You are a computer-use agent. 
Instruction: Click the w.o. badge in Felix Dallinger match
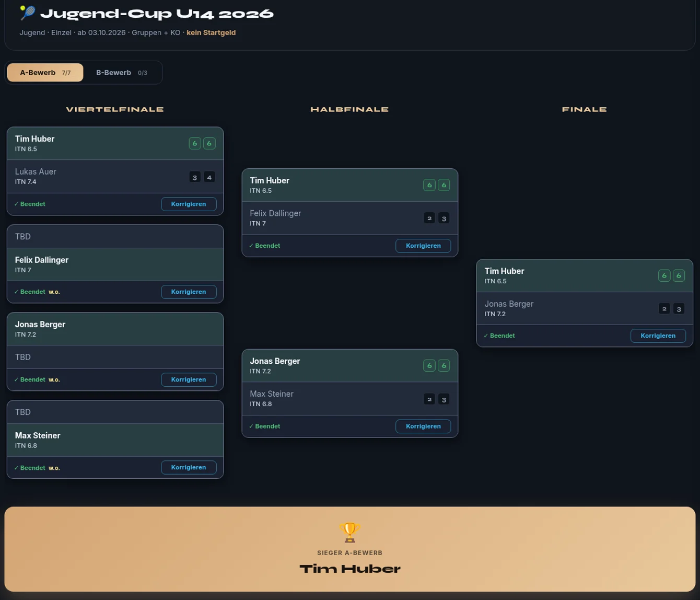[x=54, y=292]
